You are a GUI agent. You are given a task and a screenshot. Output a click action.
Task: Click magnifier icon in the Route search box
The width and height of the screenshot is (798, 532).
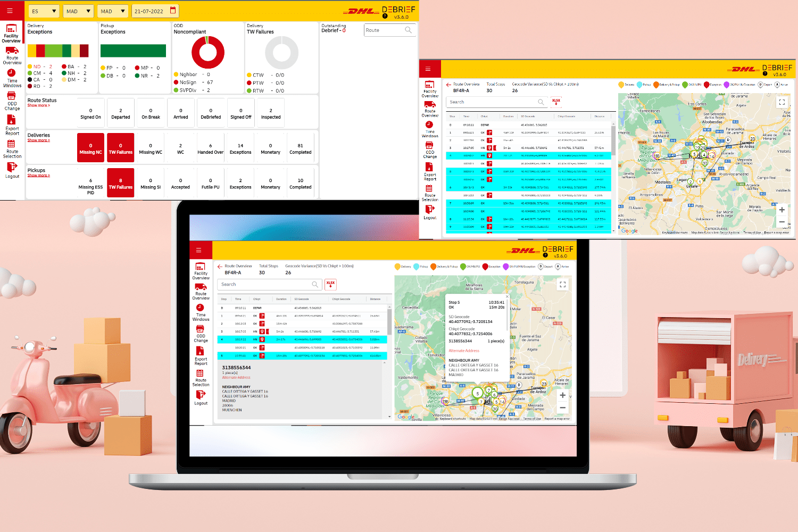click(x=408, y=30)
